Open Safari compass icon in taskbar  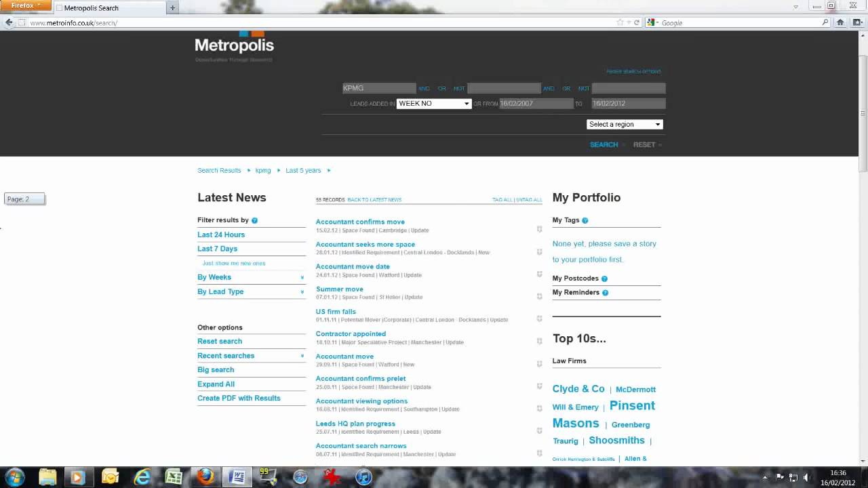click(x=300, y=477)
